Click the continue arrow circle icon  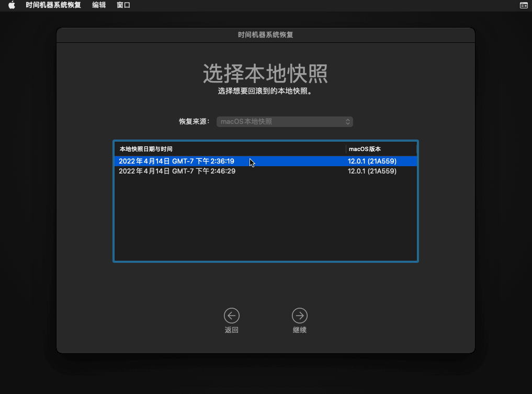300,315
